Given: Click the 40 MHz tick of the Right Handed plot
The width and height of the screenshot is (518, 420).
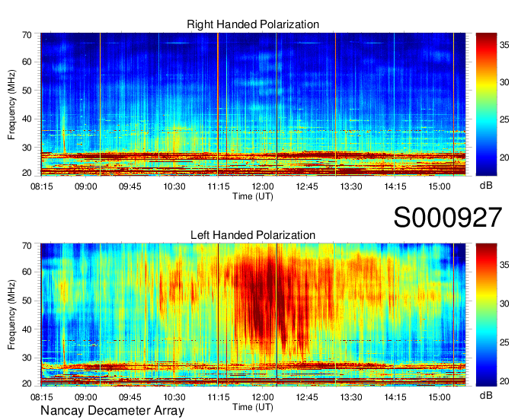Looking at the screenshot, I should tap(27, 119).
